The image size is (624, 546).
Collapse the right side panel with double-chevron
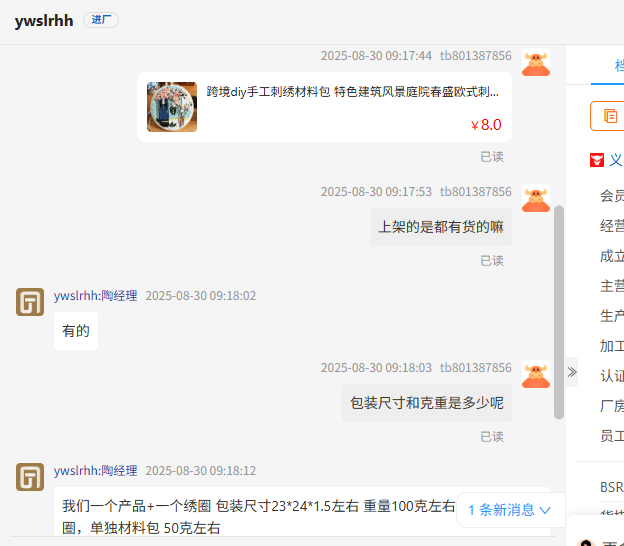pyautogui.click(x=572, y=372)
